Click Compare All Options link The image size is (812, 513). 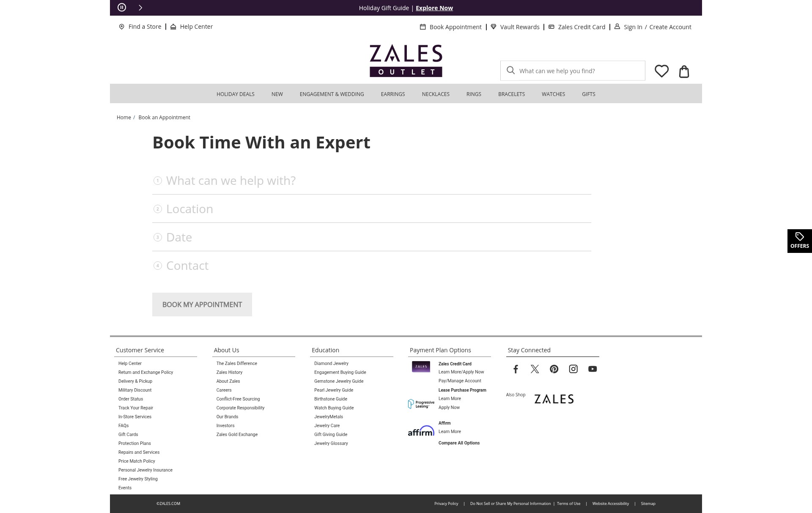tap(459, 443)
